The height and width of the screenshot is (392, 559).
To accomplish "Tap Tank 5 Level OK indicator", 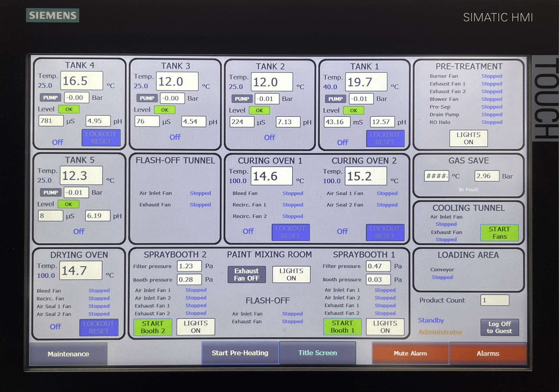I will (x=69, y=204).
